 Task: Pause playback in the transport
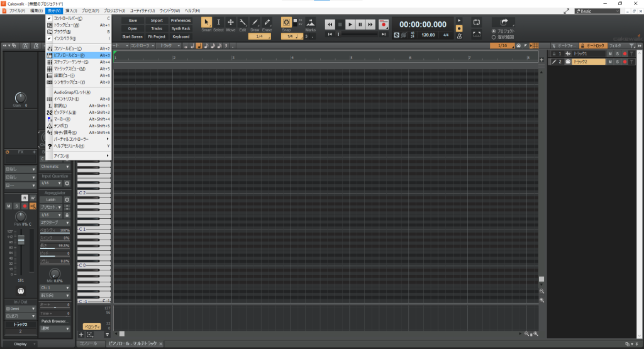click(360, 25)
